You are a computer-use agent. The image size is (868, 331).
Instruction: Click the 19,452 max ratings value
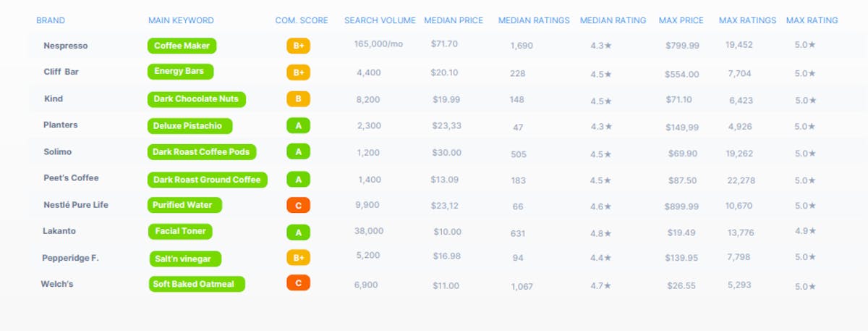tap(739, 45)
